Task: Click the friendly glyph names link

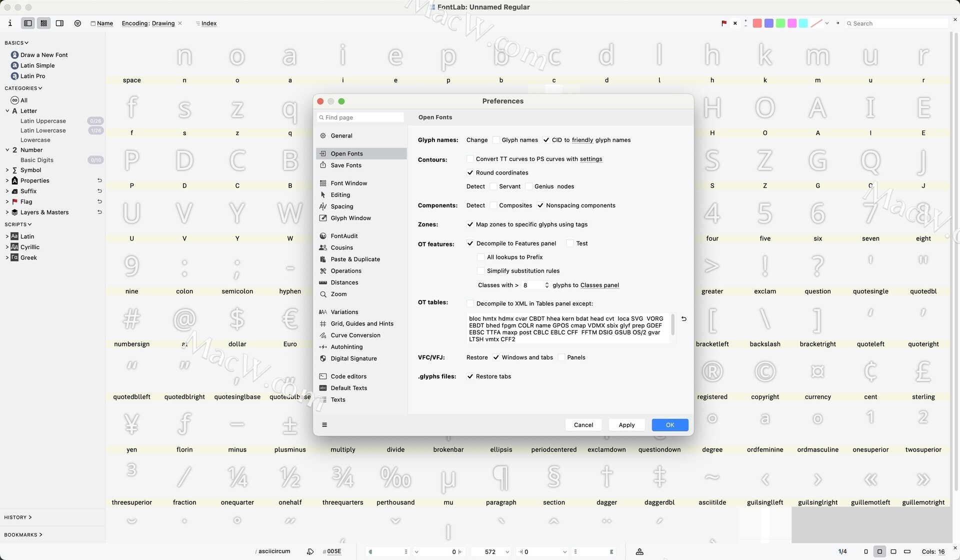Action: (x=582, y=140)
